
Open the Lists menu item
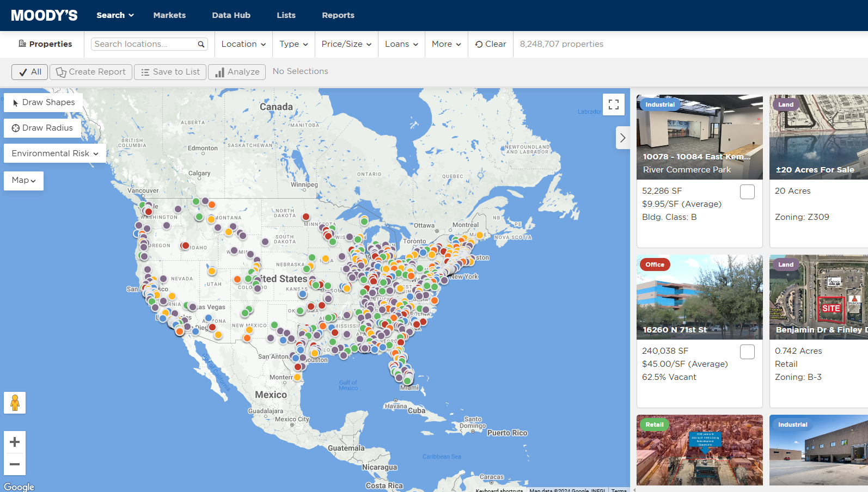[x=286, y=15]
